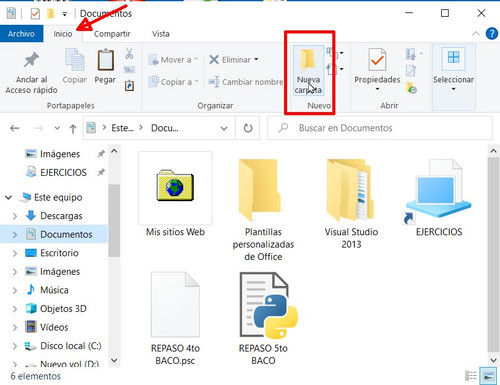Click the Pegar clipboard icon

[x=106, y=60]
